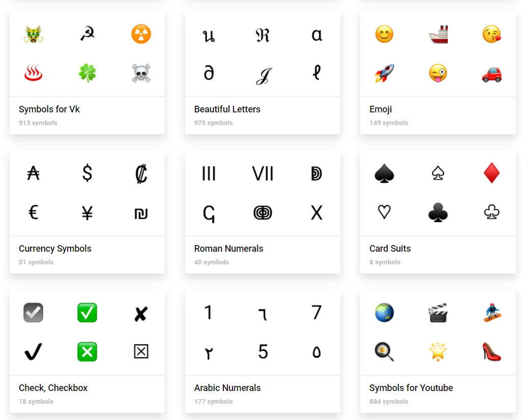
Task: Click the green cross mark box
Action: 88,351
